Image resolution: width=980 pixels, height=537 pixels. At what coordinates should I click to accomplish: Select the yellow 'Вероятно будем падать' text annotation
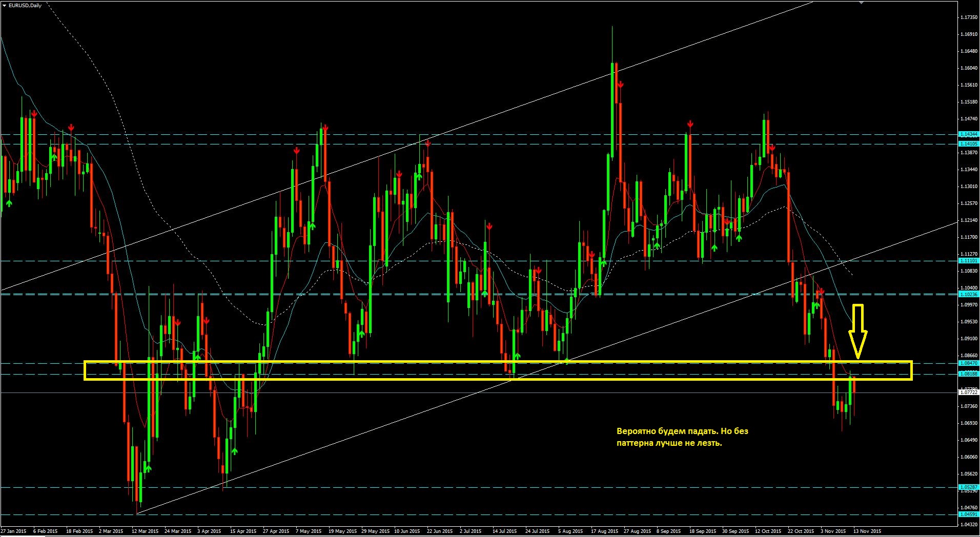tap(682, 437)
